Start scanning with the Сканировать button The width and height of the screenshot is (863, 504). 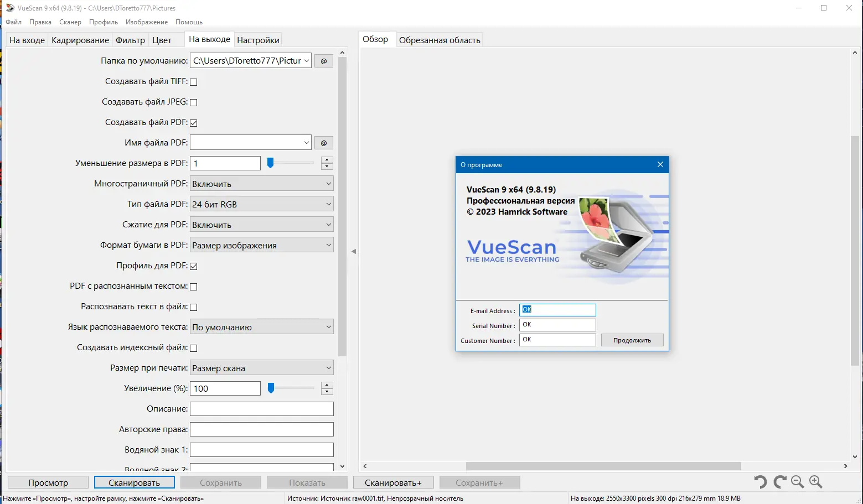click(x=134, y=482)
